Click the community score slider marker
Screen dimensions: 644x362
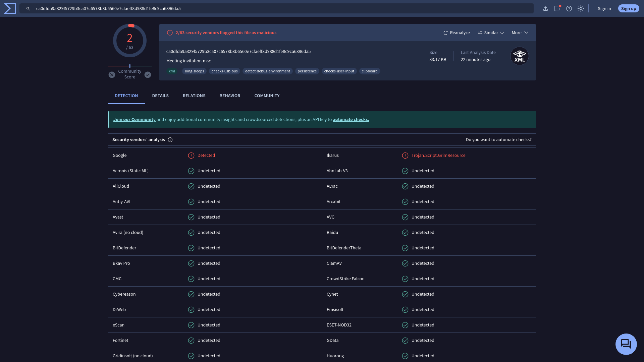click(x=130, y=66)
